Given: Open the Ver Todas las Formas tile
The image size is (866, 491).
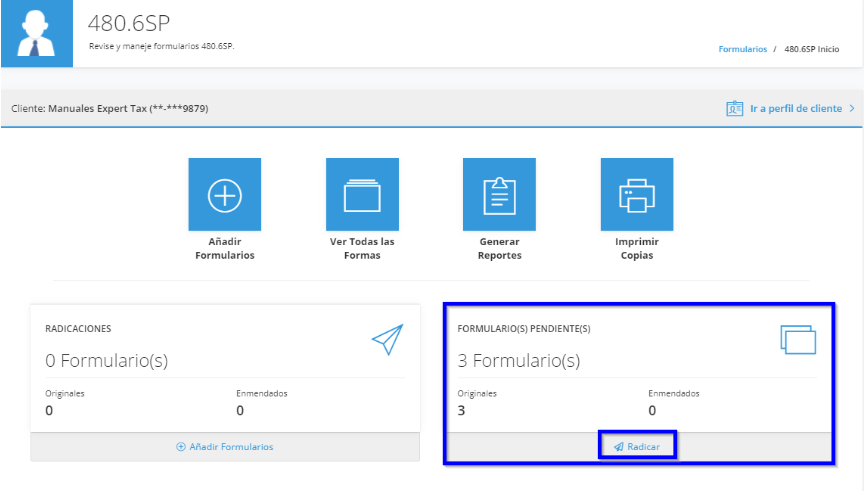Looking at the screenshot, I should click(x=362, y=194).
